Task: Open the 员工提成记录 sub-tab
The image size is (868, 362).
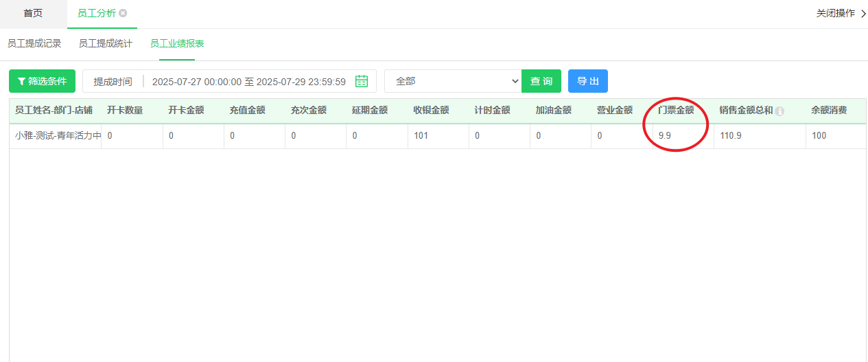Action: point(34,43)
